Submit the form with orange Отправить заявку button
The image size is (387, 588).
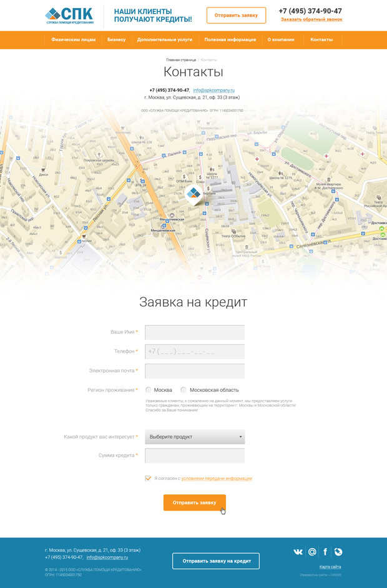[195, 502]
